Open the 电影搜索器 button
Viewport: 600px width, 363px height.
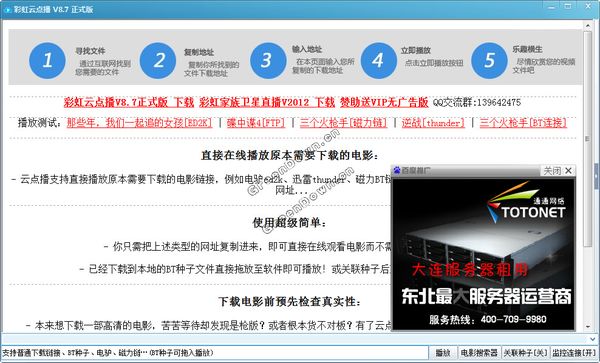coord(479,353)
